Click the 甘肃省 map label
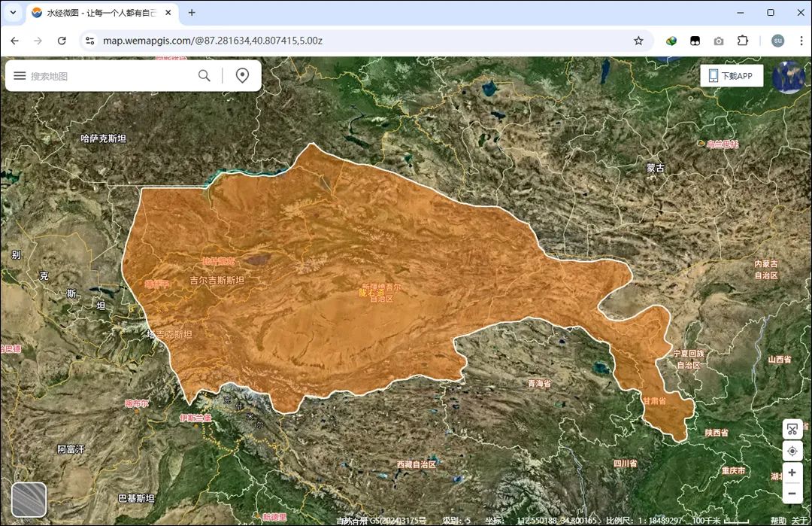This screenshot has height=526, width=812. (655, 400)
